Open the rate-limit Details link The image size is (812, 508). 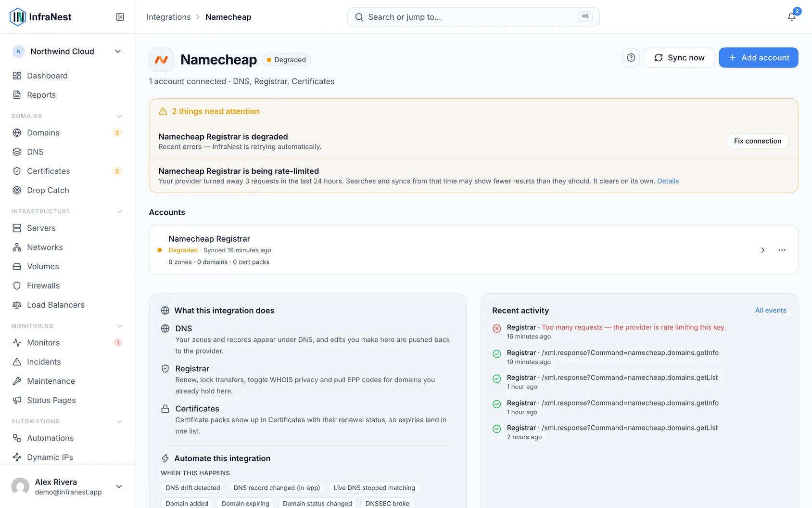tap(668, 181)
